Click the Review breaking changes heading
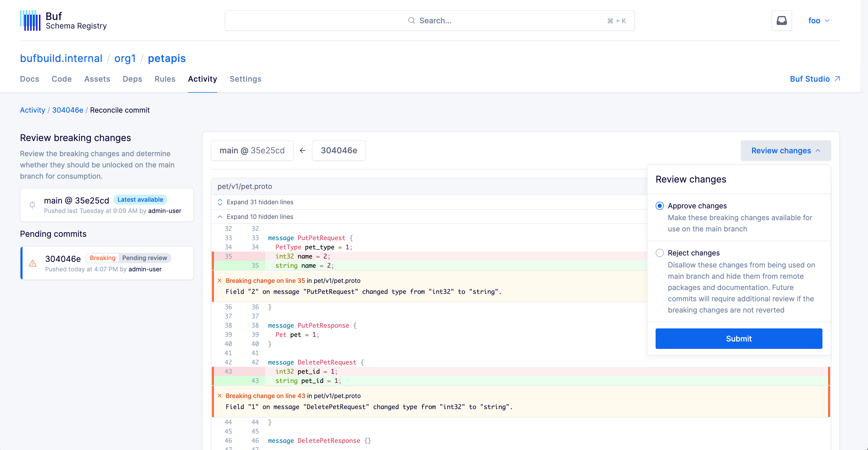 pos(75,138)
